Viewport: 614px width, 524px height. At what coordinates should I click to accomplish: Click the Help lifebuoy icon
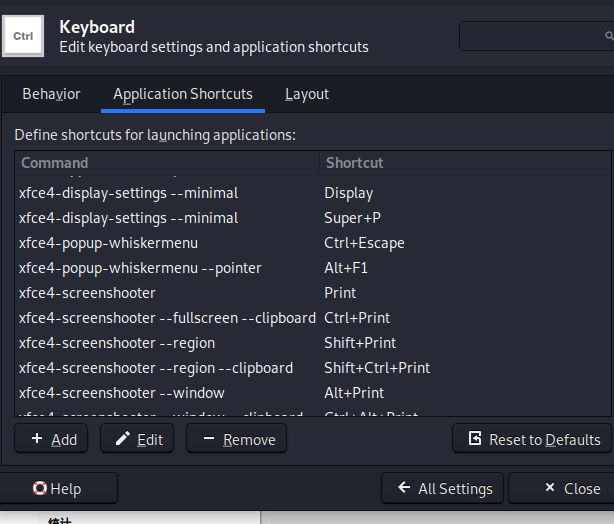[x=40, y=488]
